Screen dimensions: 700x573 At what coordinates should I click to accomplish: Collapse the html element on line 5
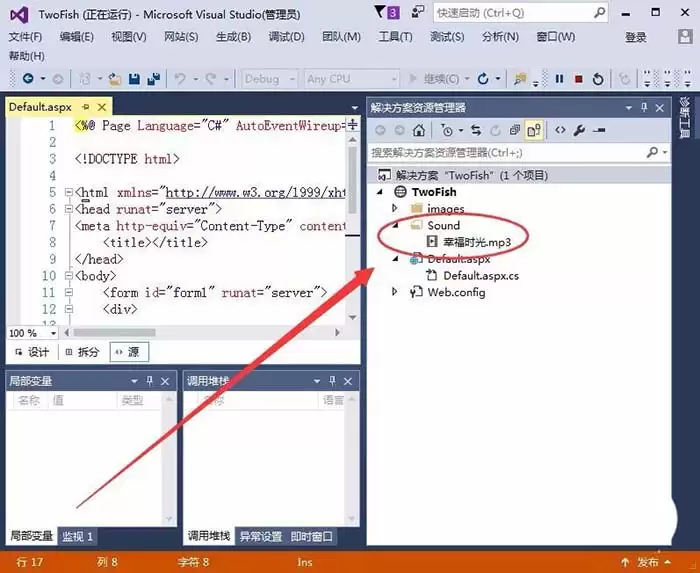pos(69,192)
